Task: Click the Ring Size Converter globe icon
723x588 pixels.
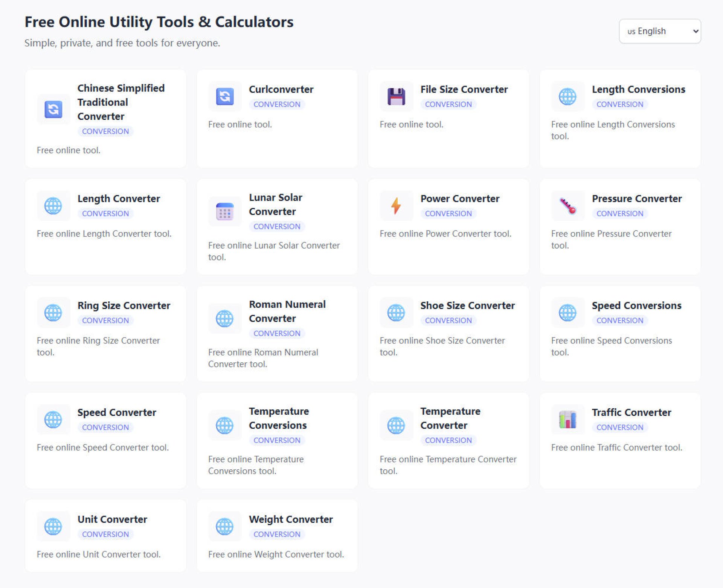Action: click(53, 312)
